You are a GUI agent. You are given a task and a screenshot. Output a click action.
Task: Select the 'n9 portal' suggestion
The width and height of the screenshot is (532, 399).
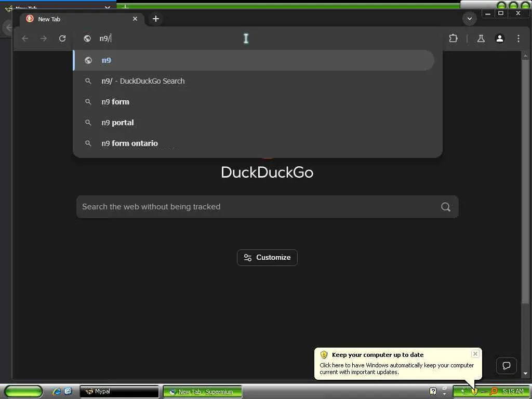pyautogui.click(x=254, y=123)
